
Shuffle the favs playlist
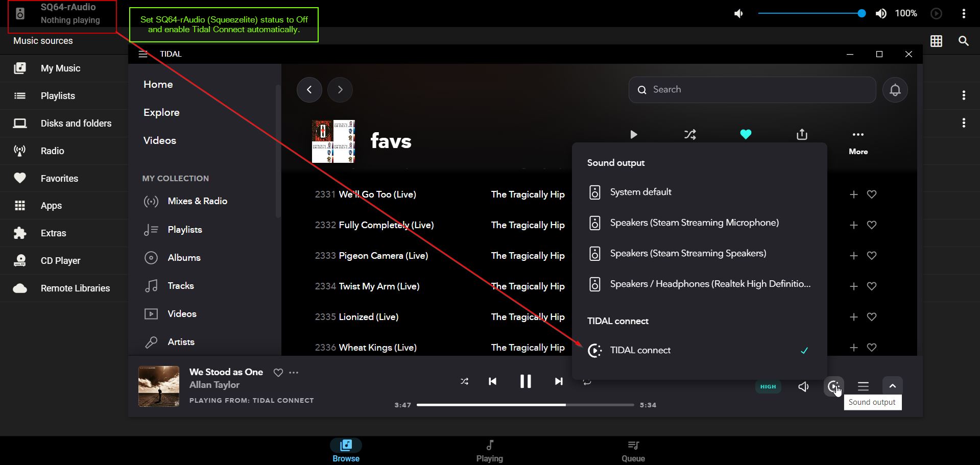click(690, 135)
